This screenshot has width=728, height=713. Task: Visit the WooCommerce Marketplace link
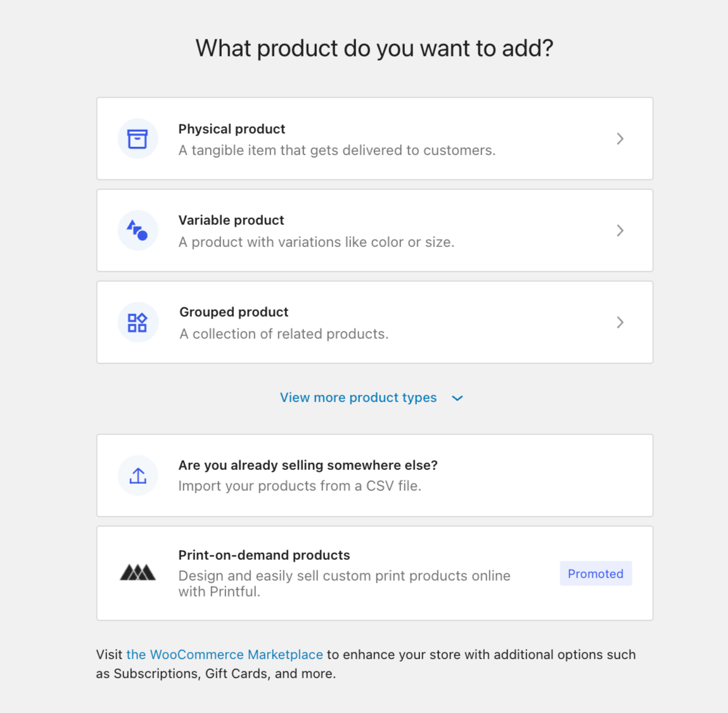click(x=224, y=655)
